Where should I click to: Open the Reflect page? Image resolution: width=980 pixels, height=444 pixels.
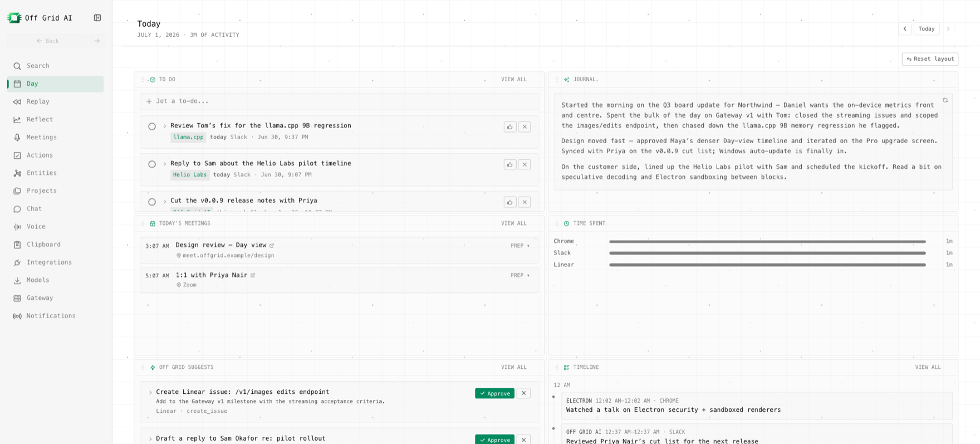(55, 119)
